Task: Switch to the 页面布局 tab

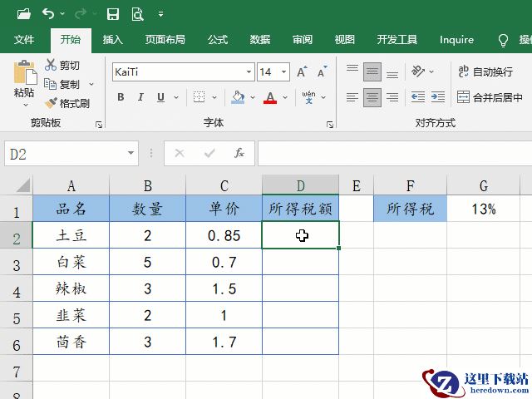Action: click(x=165, y=40)
